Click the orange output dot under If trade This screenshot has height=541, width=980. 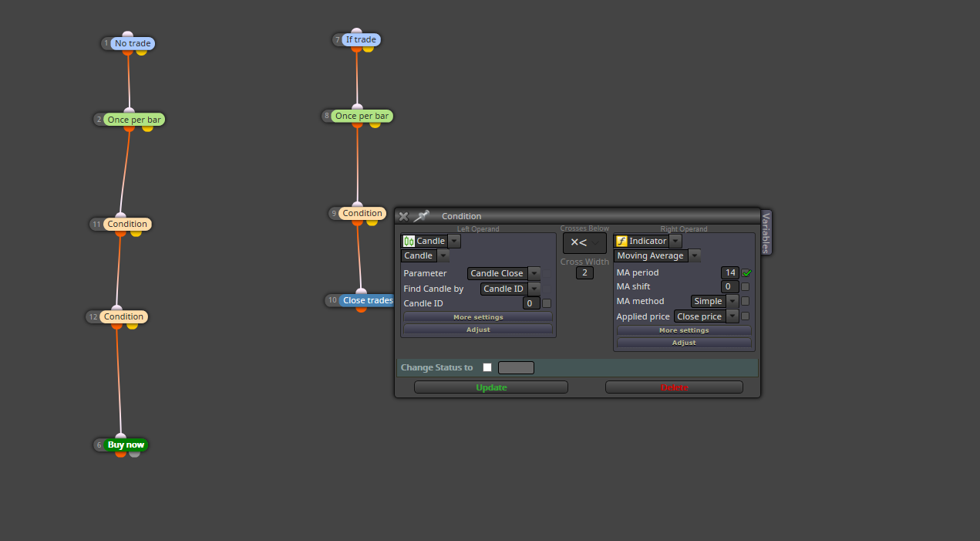pos(356,48)
